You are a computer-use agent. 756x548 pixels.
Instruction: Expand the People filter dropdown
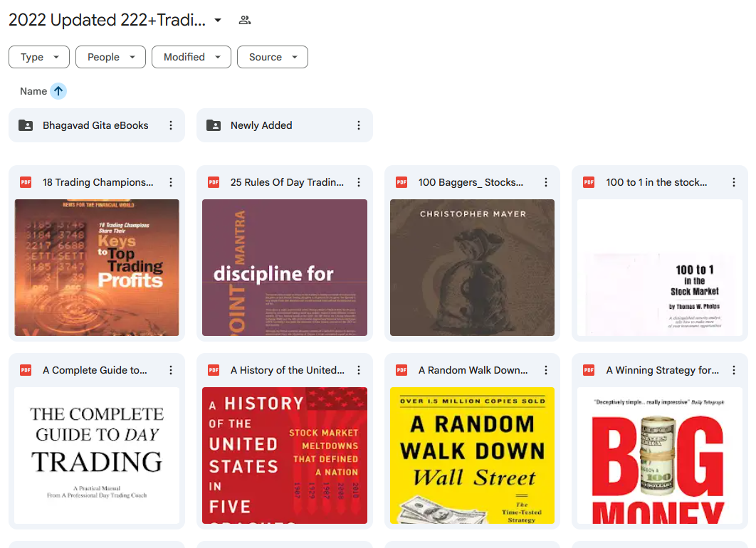tap(110, 57)
